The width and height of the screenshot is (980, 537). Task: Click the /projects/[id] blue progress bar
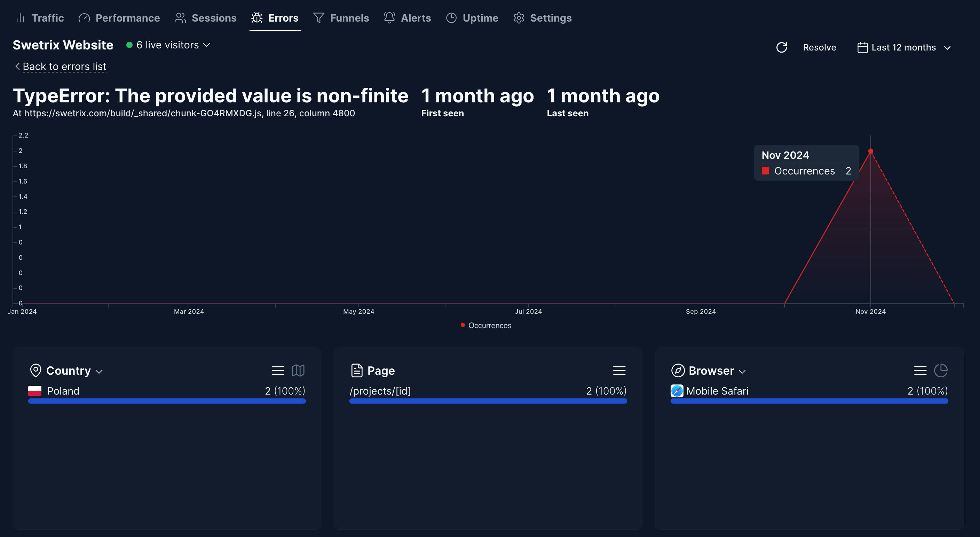click(x=488, y=401)
